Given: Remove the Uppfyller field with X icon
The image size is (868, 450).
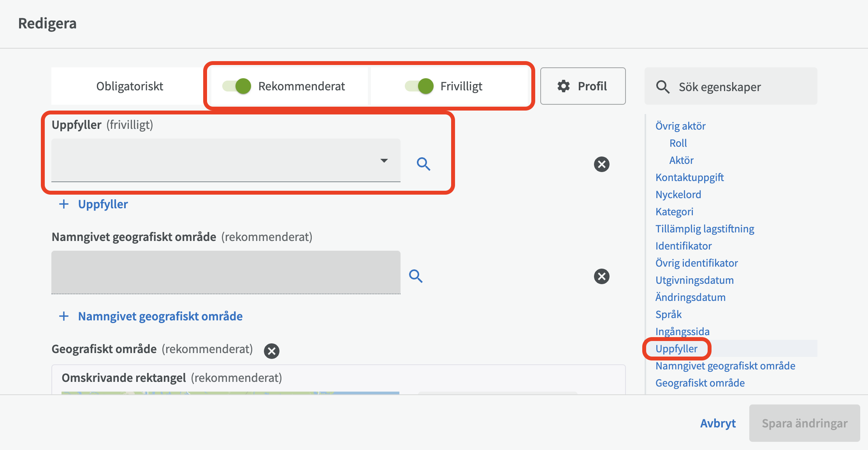Looking at the screenshot, I should [601, 164].
